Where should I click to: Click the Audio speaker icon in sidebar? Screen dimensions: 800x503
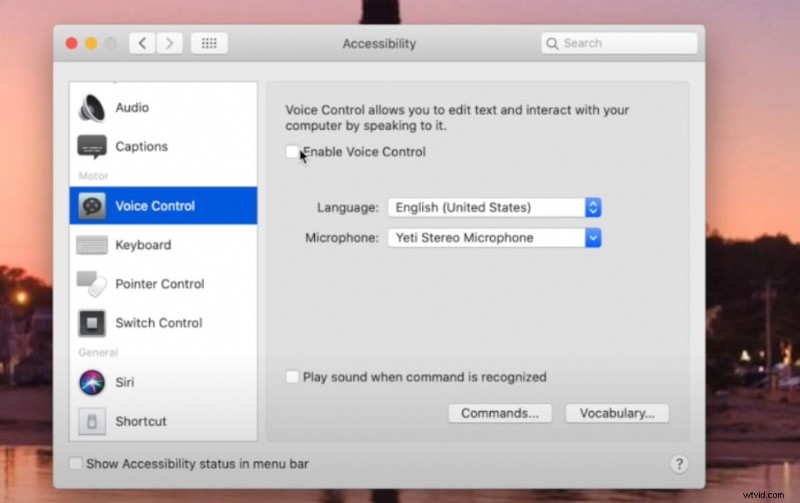click(x=92, y=108)
